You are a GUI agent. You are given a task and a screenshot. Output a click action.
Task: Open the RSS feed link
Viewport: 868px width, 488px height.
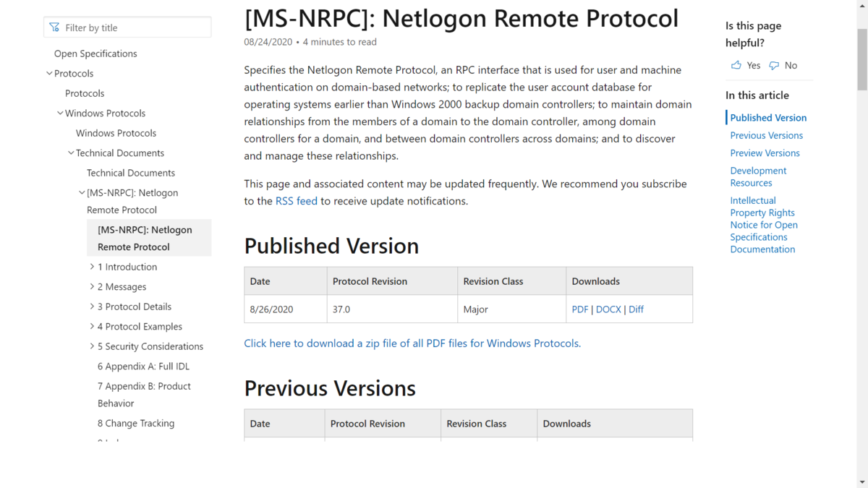(x=296, y=200)
